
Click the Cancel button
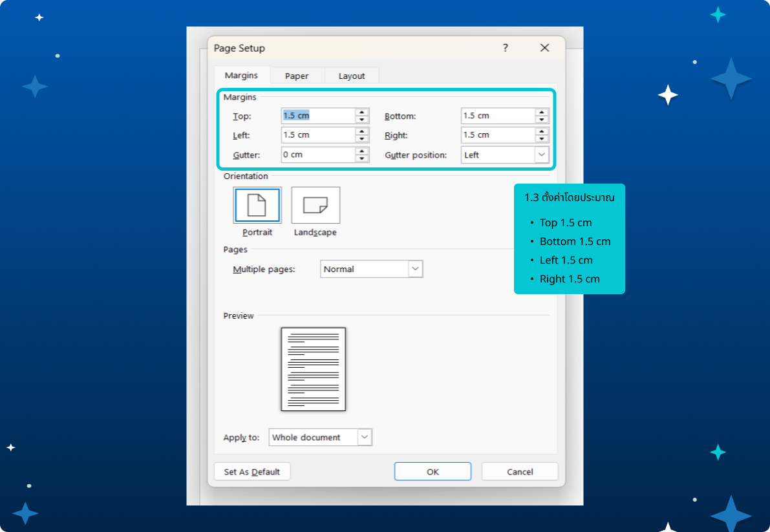[x=520, y=472]
